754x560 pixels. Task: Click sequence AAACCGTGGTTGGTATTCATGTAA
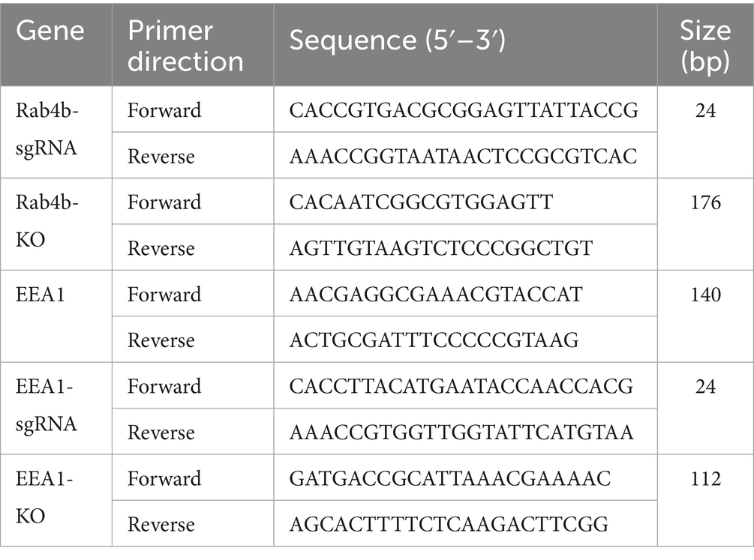461,433
